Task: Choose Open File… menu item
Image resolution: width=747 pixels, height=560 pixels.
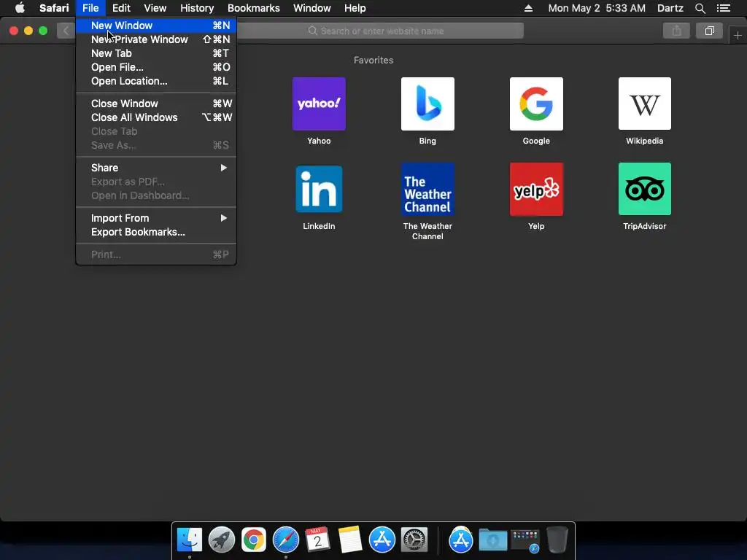Action: pos(156,67)
